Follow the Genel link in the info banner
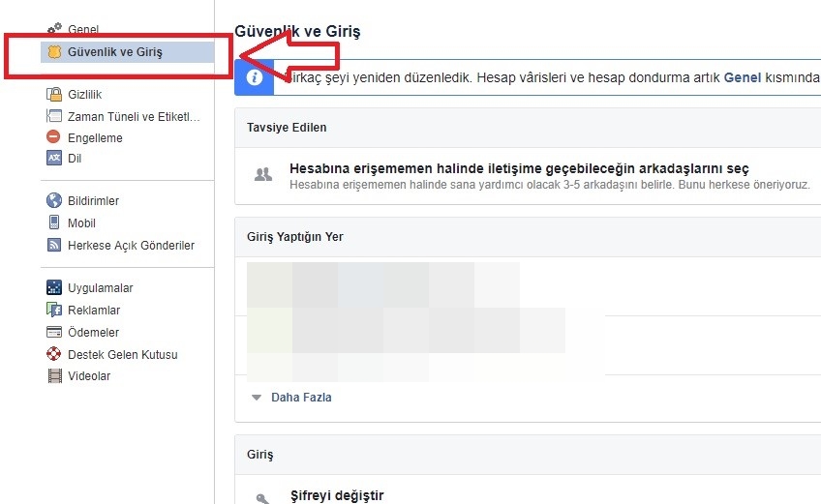 pyautogui.click(x=742, y=77)
